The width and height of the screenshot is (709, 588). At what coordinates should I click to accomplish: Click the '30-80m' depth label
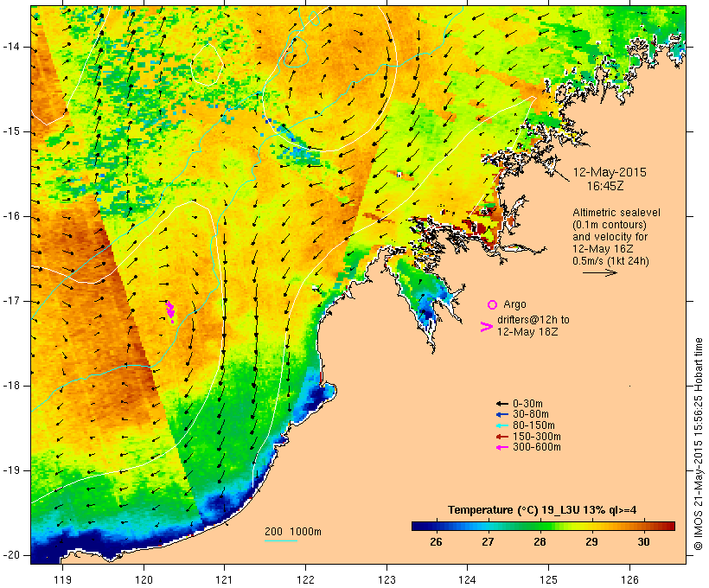[531, 414]
